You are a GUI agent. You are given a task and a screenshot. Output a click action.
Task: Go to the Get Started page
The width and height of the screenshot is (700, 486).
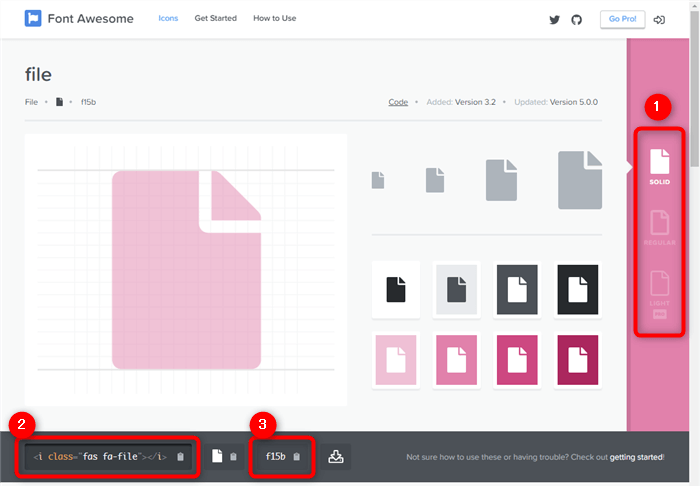point(215,18)
